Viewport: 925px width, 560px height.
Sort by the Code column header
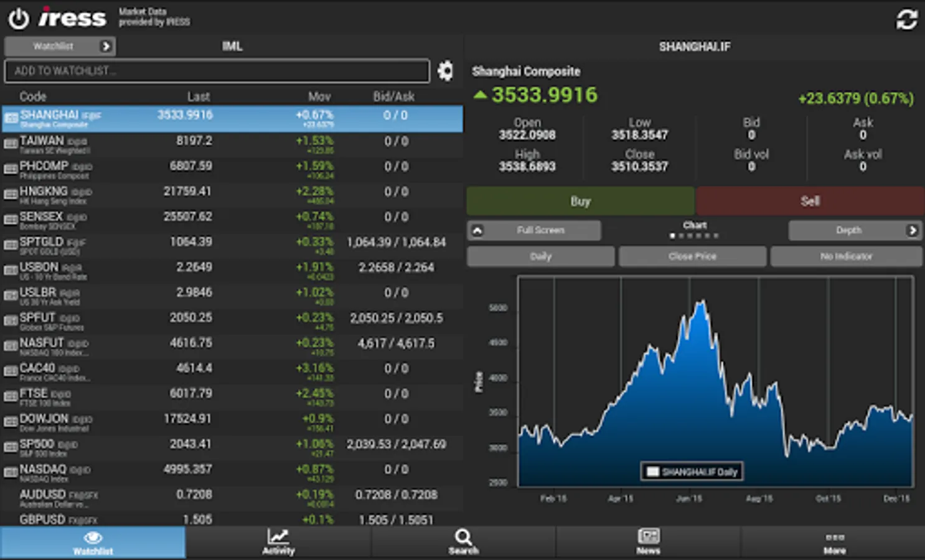(33, 96)
